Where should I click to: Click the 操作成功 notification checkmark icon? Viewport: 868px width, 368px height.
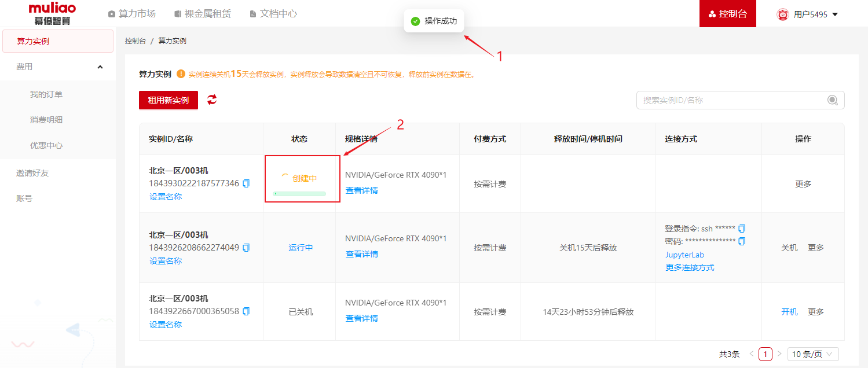tap(415, 21)
